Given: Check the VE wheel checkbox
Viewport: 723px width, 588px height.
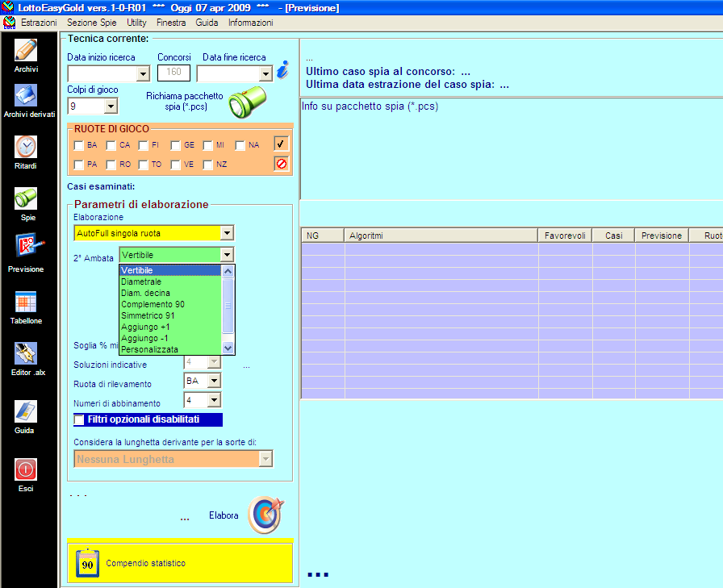Looking at the screenshot, I should [175, 165].
